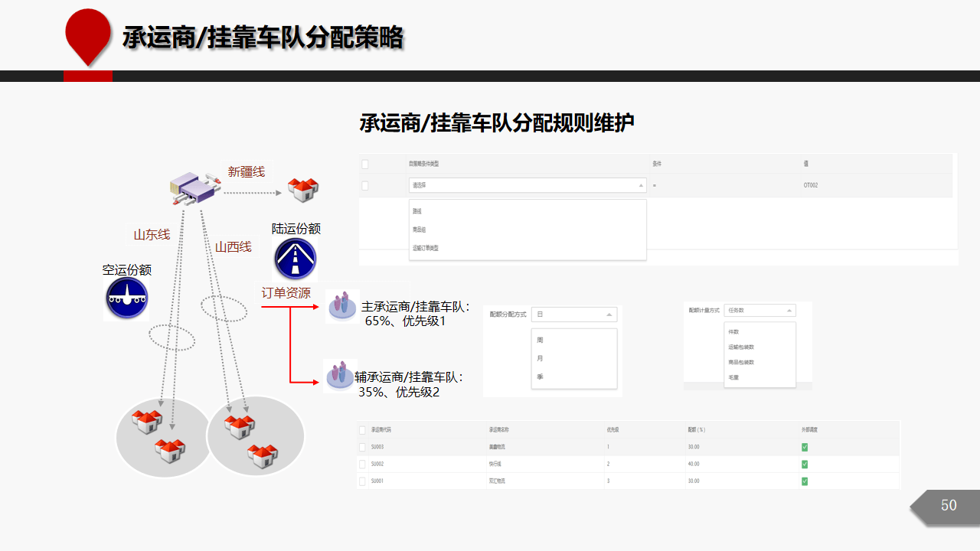Pick 商品包装数 in the 配额计量方式 list

760,362
